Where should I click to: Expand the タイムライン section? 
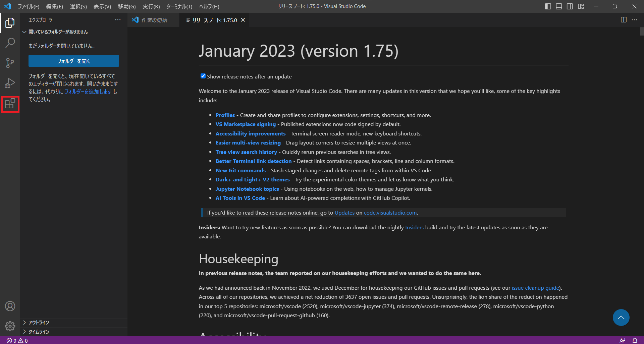click(38, 332)
